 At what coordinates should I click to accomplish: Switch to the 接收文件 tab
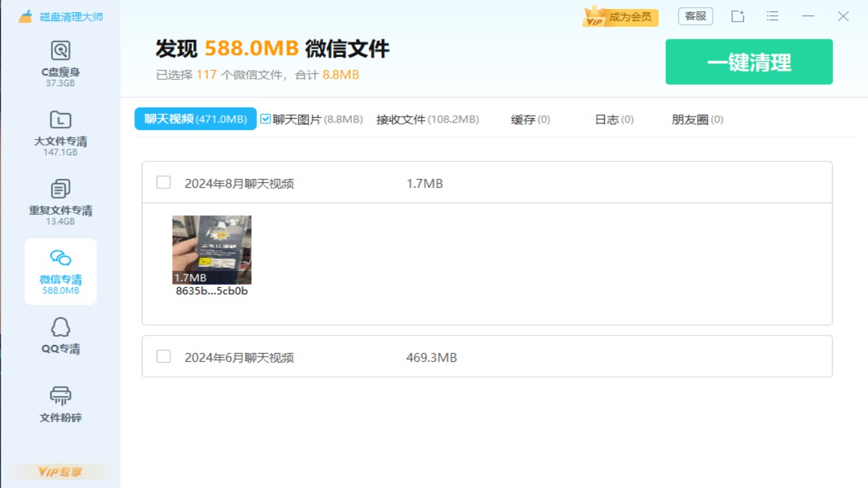[x=427, y=119]
